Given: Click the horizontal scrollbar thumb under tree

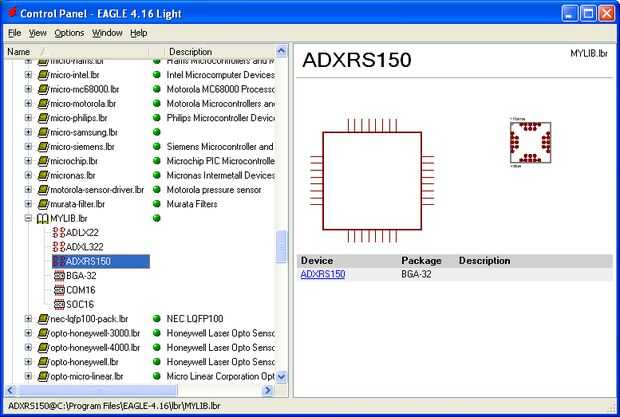Looking at the screenshot, I should (97, 391).
